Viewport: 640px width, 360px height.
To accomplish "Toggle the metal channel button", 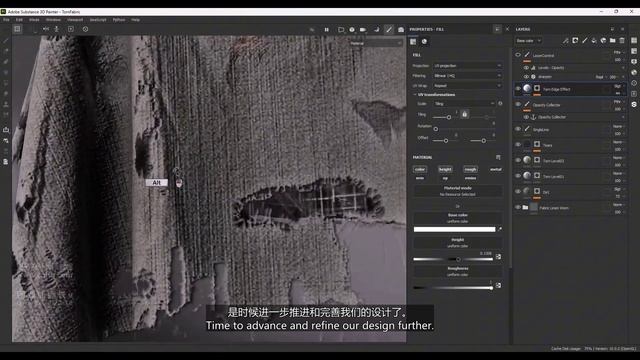I will coord(496,169).
